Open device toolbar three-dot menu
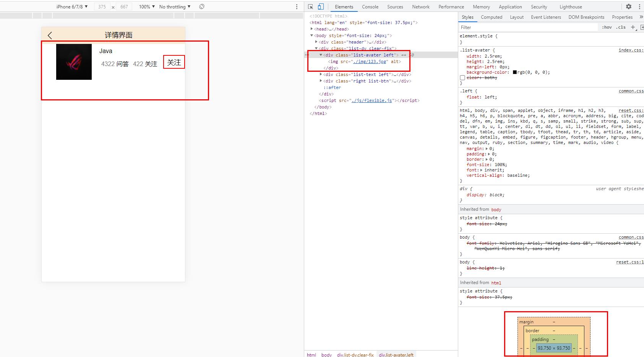This screenshot has width=644, height=357. pos(297,6)
